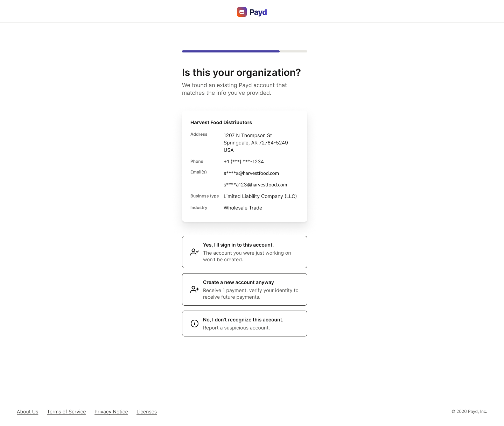Screen dimensions: 504x426
Task: Open the About Us link
Action: click(x=28, y=412)
